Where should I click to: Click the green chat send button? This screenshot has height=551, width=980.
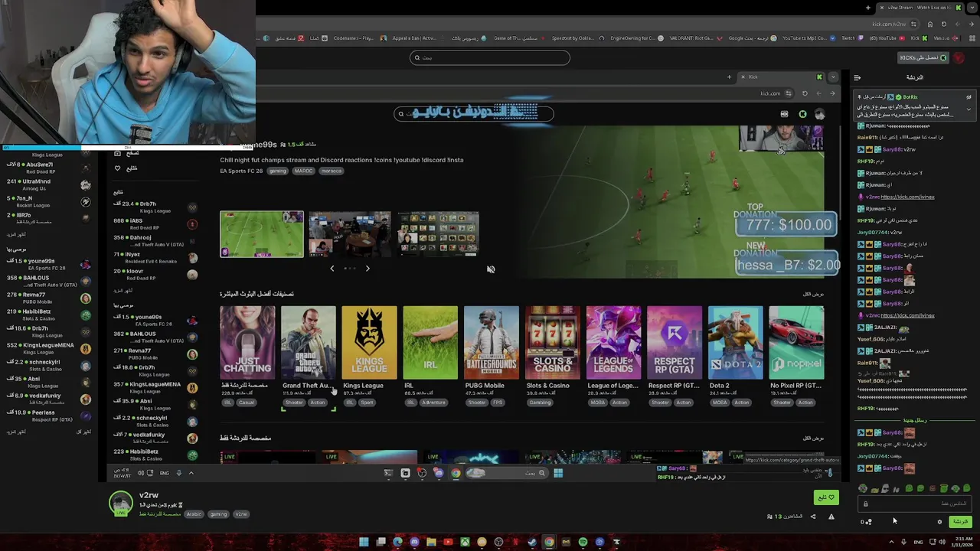pyautogui.click(x=960, y=522)
